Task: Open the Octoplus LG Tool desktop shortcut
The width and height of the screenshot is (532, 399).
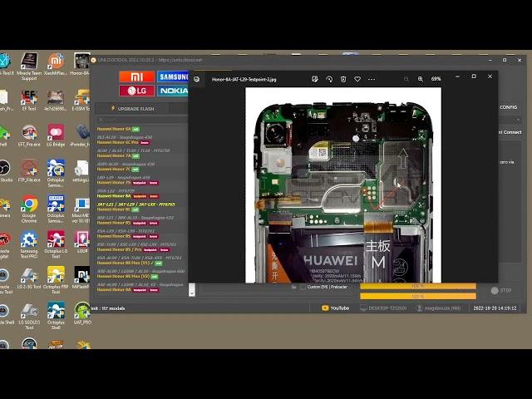Action: click(56, 244)
